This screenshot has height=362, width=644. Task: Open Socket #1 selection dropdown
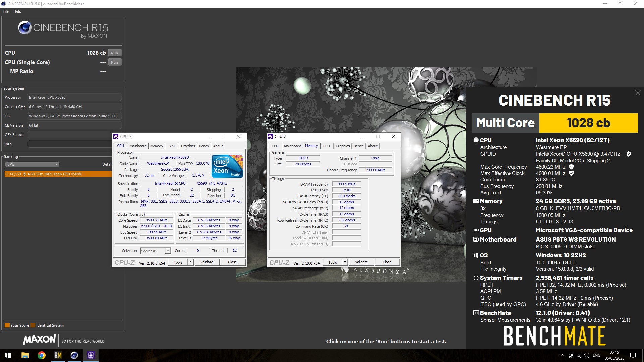coord(155,251)
